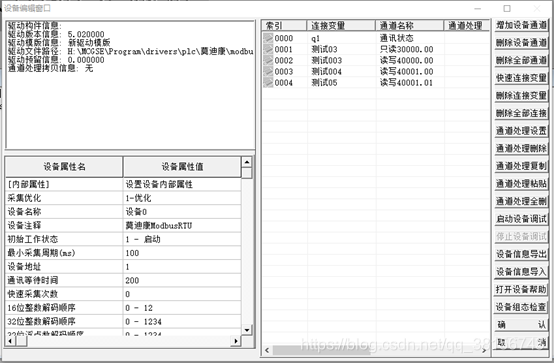This screenshot has width=554, height=363.
Task: Click the 通道处理 column header
Action: 466,25
